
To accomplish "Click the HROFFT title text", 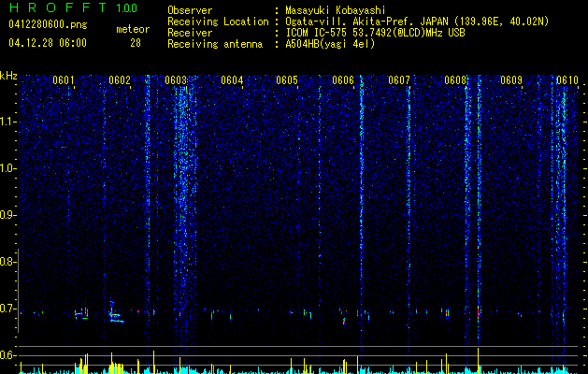I will coord(58,7).
